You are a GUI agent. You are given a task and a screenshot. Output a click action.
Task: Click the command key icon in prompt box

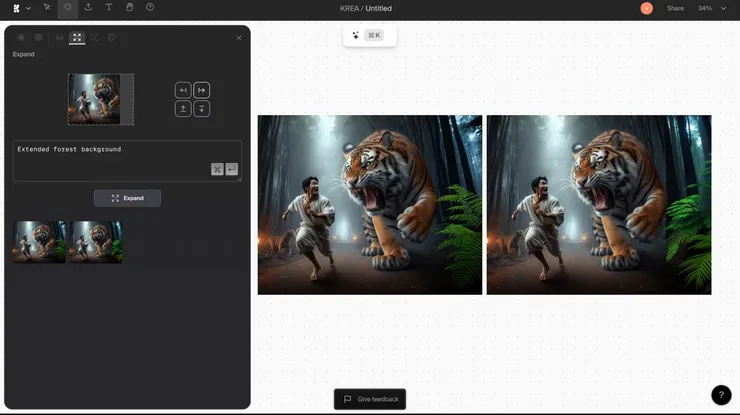click(217, 169)
